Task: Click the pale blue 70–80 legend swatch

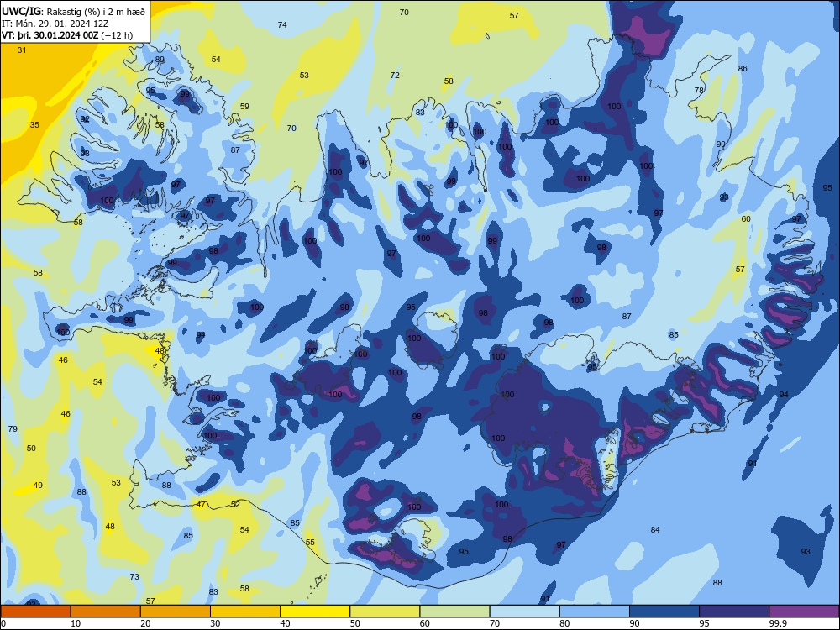Action: pyautogui.click(x=525, y=612)
